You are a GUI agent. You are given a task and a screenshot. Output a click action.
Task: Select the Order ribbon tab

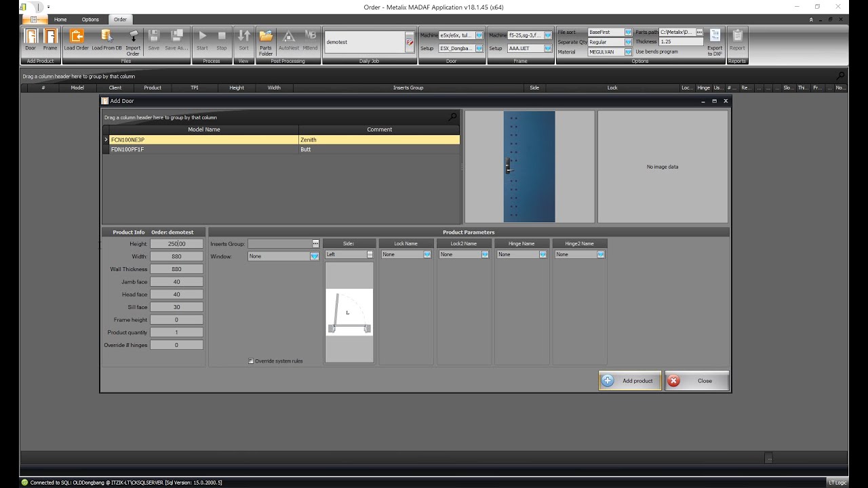[120, 20]
